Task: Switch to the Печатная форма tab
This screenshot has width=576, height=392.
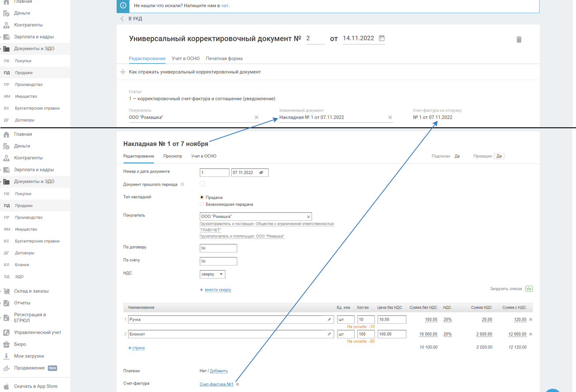Action: pyautogui.click(x=224, y=59)
